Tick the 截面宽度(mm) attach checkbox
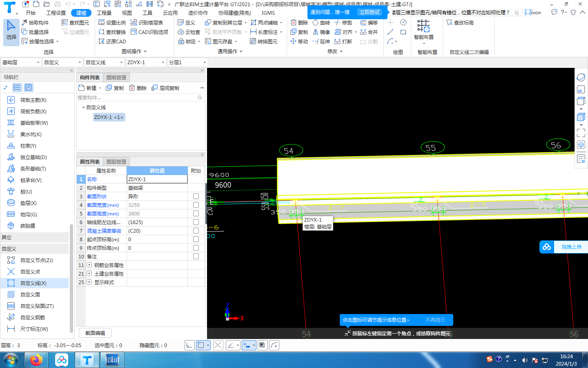 click(x=196, y=205)
